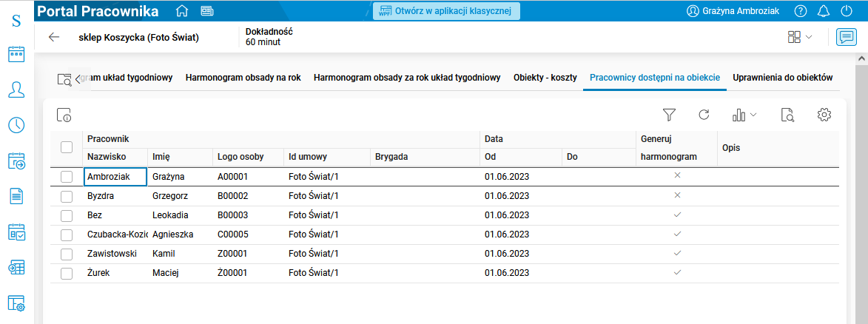868x324 pixels.
Task: Sort by Logo osoby column header
Action: [248, 157]
